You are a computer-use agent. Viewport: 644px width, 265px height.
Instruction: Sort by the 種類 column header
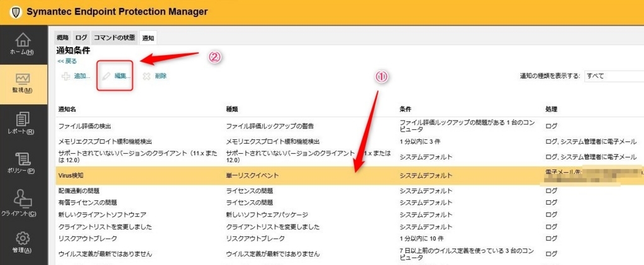(x=232, y=109)
